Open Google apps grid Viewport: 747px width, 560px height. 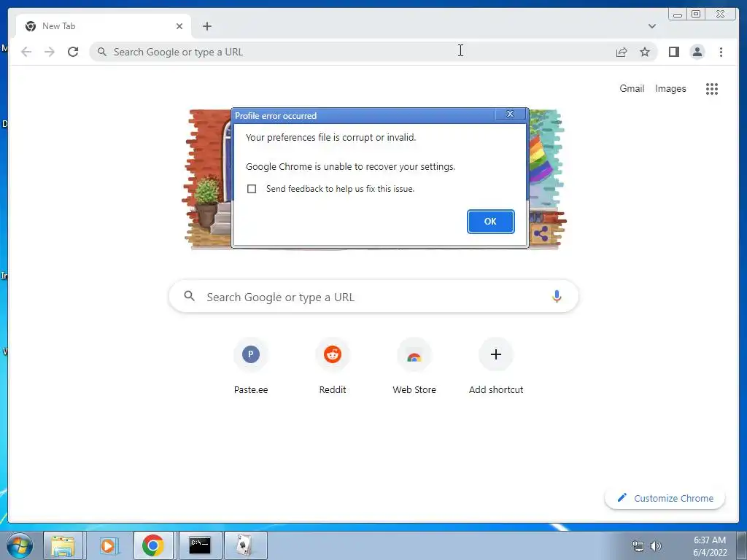712,88
